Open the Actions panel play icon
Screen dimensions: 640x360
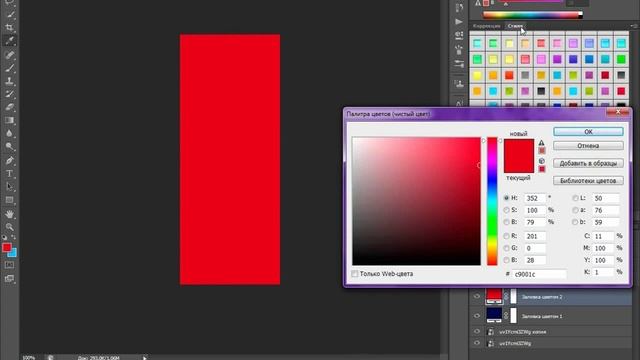point(459,21)
